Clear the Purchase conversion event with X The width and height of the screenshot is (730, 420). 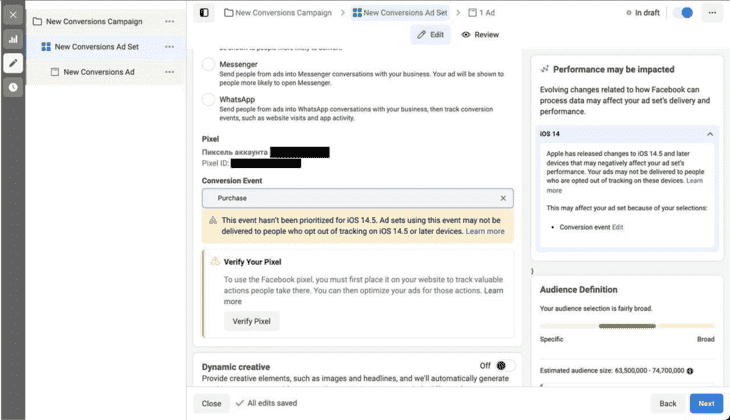503,198
